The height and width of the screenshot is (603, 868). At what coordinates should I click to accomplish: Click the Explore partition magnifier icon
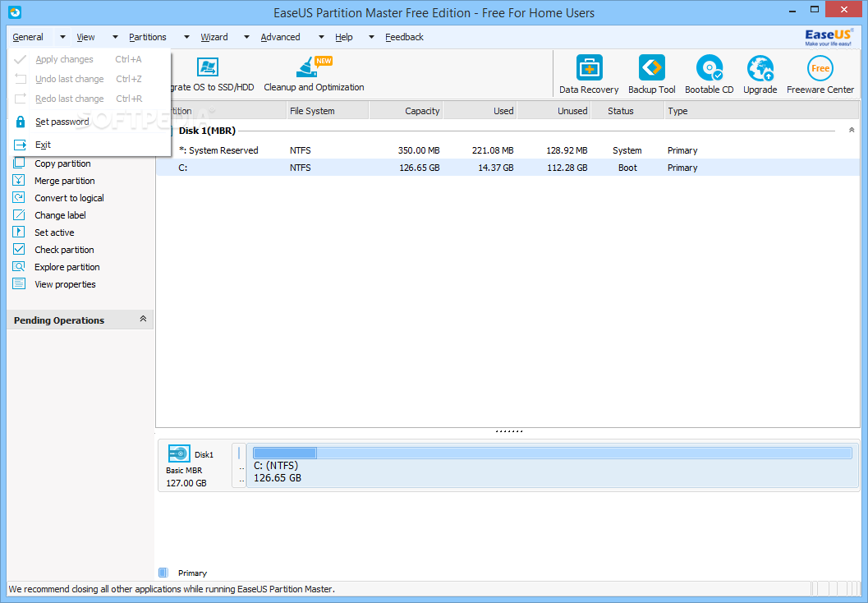point(19,266)
